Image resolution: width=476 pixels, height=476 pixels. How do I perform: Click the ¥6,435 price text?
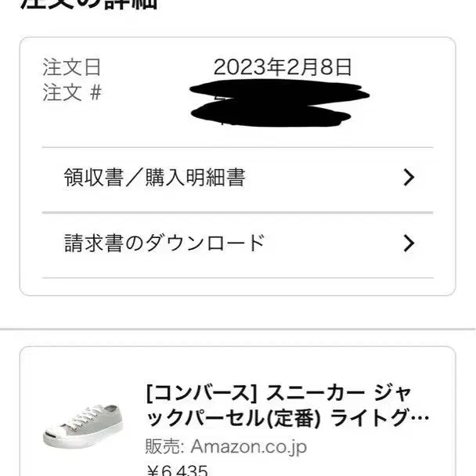coord(177,471)
